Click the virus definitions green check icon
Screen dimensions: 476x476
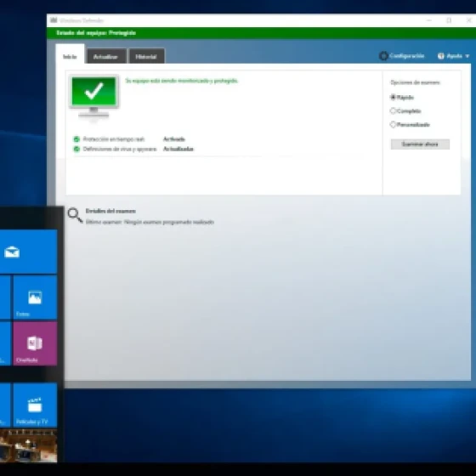(x=76, y=149)
